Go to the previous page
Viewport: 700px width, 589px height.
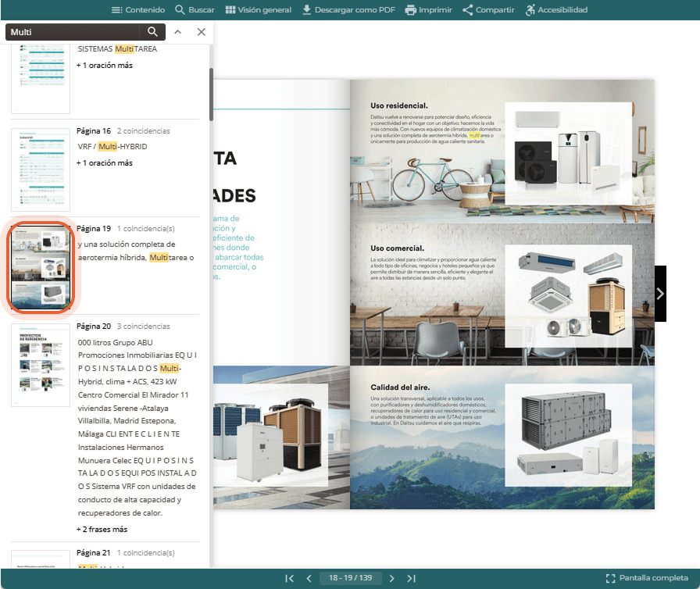pyautogui.click(x=309, y=578)
